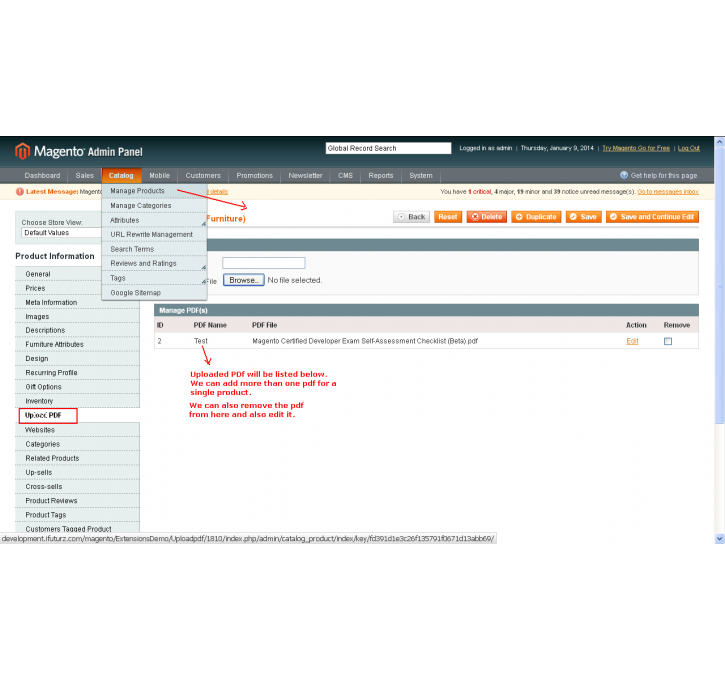Viewport: 725px width, 680px height.
Task: Focus the Global Record Search field
Action: point(388,148)
